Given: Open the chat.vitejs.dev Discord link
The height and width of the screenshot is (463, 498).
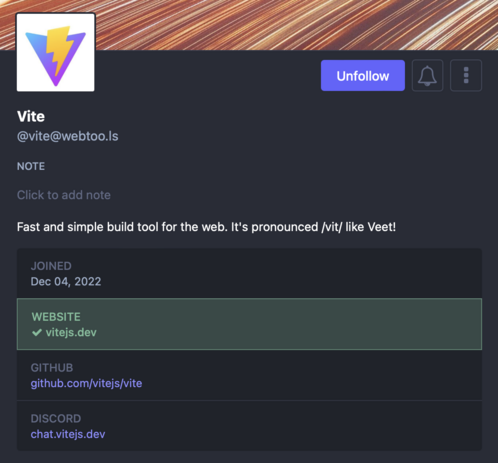Looking at the screenshot, I should point(68,434).
